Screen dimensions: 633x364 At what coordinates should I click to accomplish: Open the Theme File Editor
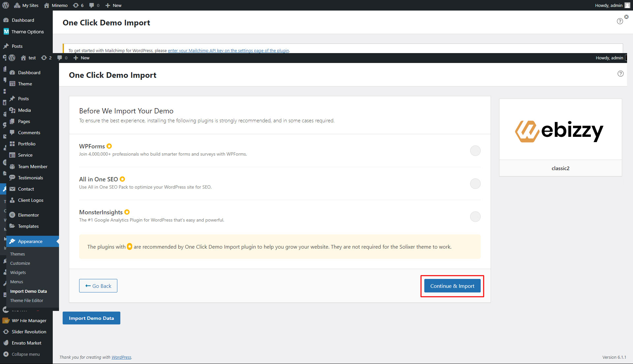pyautogui.click(x=26, y=300)
